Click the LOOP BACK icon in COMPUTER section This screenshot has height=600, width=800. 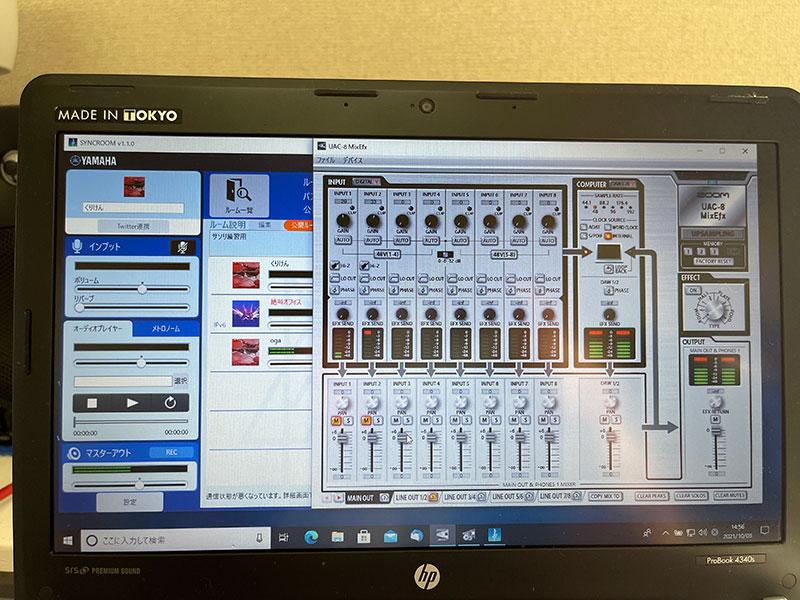[608, 269]
